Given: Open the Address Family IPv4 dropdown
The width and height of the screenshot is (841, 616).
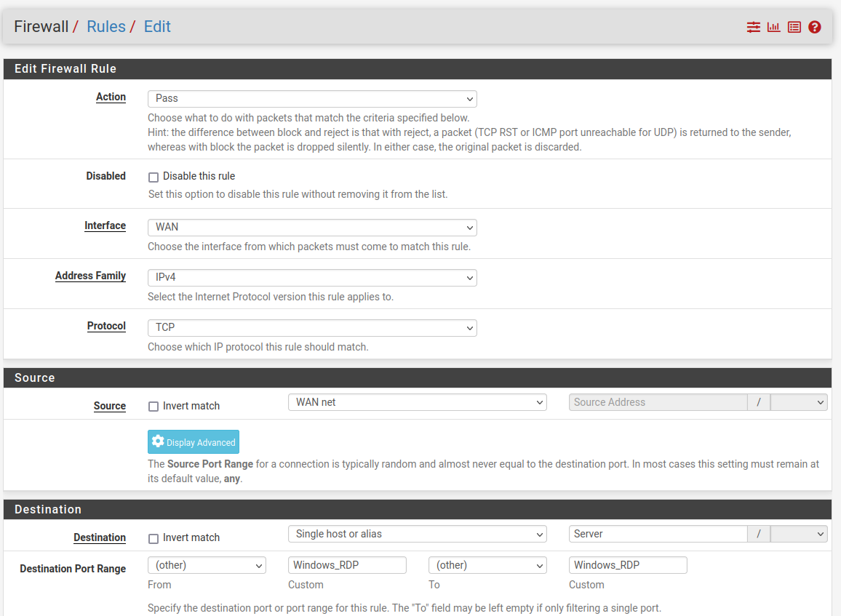Looking at the screenshot, I should coord(312,278).
